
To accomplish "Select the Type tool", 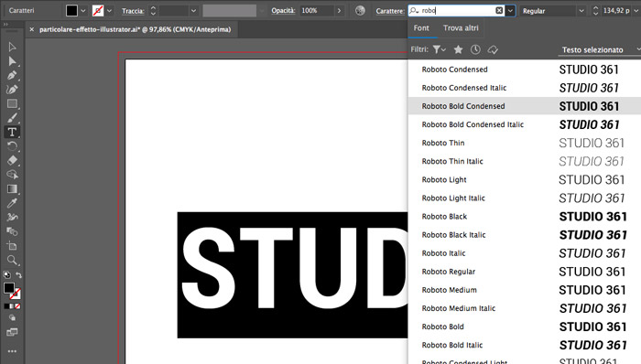I will (x=12, y=133).
